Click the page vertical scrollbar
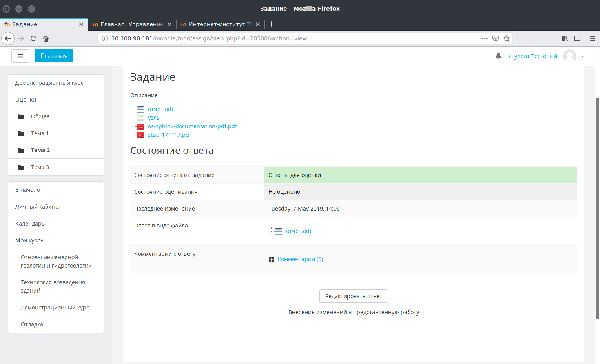This screenshot has width=600, height=364. (x=598, y=208)
